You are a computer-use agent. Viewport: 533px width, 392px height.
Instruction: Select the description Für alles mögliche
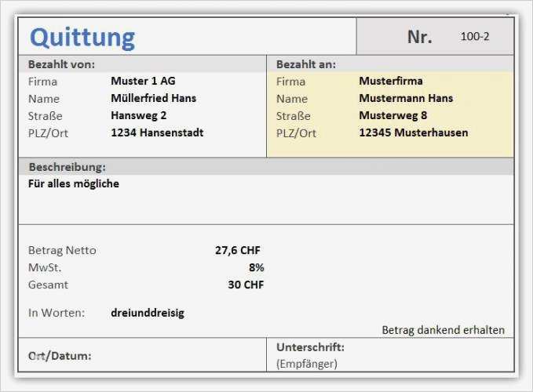(x=74, y=183)
